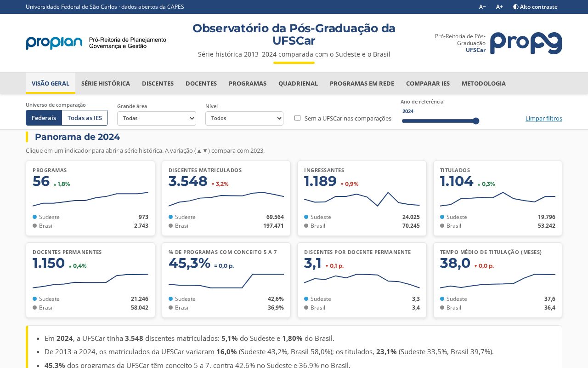The height and width of the screenshot is (368, 588).
Task: Click the Sudeste value 69.564
Action: [275, 217]
